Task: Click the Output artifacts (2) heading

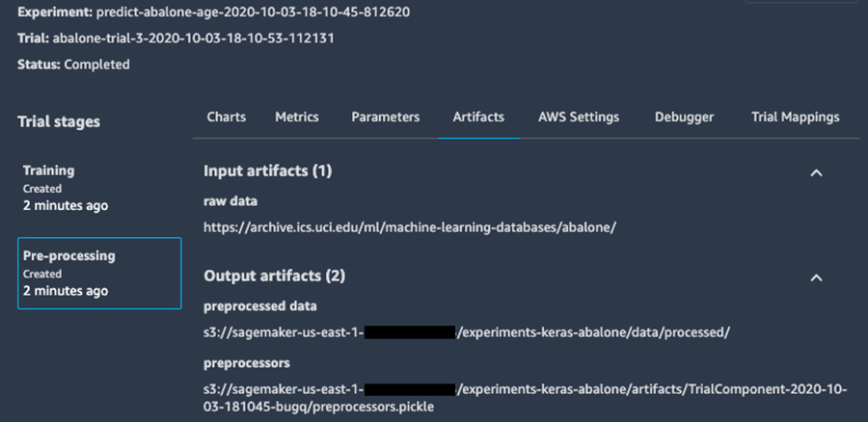Action: coord(274,276)
